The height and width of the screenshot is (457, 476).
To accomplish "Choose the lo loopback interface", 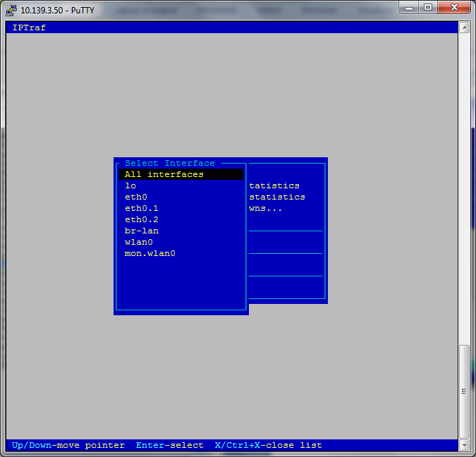I will (x=130, y=185).
